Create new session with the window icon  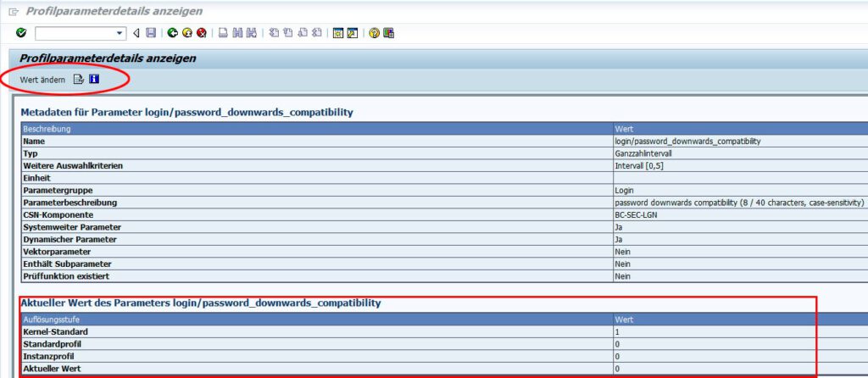[337, 33]
